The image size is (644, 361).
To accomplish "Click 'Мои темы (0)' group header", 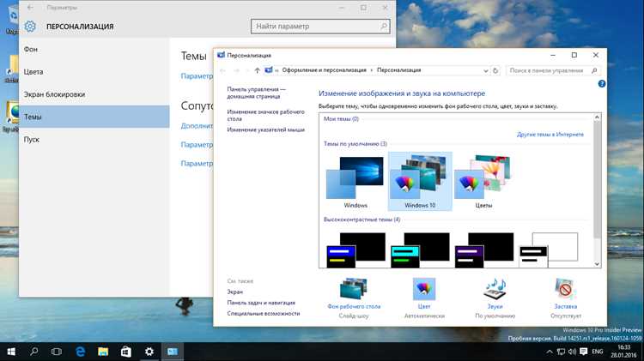I will tap(341, 118).
